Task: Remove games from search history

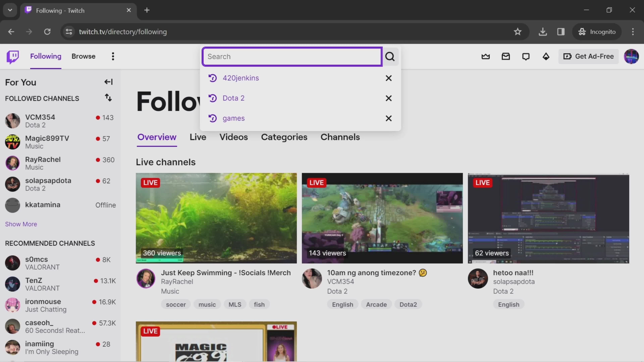Action: coord(389,118)
